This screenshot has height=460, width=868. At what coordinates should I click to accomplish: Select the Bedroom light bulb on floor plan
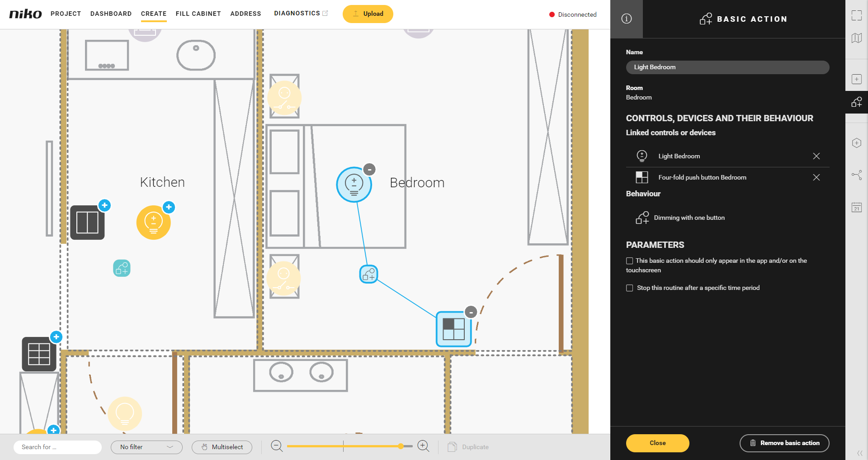point(354,185)
